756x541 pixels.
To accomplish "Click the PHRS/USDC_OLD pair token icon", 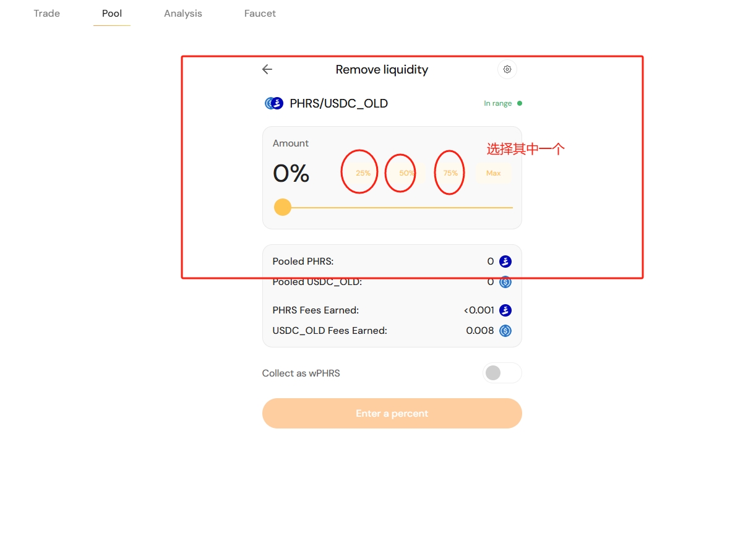I will 273,103.
